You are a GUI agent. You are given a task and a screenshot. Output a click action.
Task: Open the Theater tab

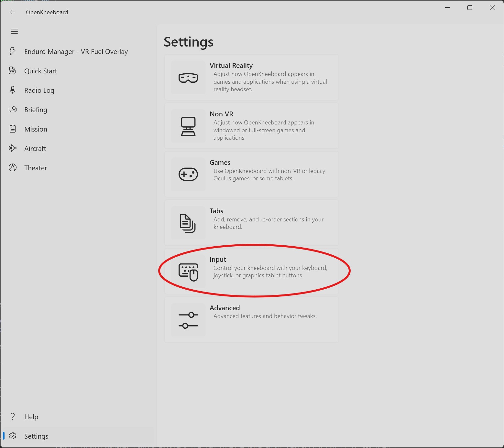[36, 168]
